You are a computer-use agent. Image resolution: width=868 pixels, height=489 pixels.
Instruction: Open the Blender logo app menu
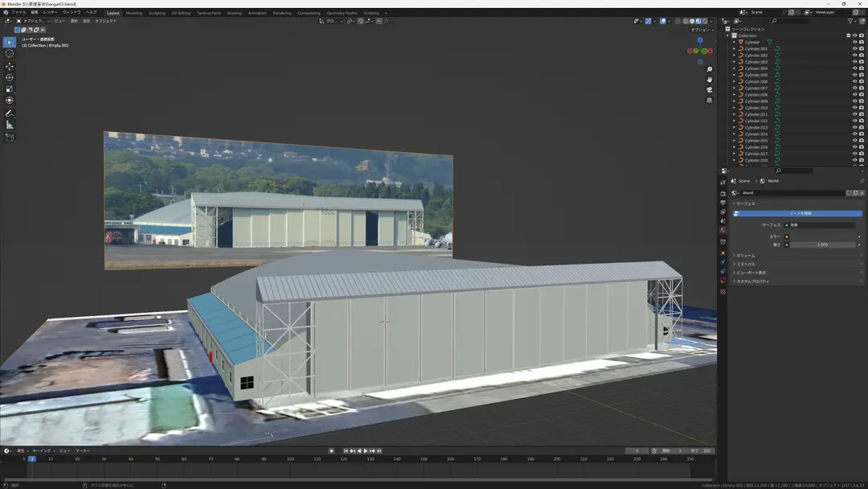point(6,12)
